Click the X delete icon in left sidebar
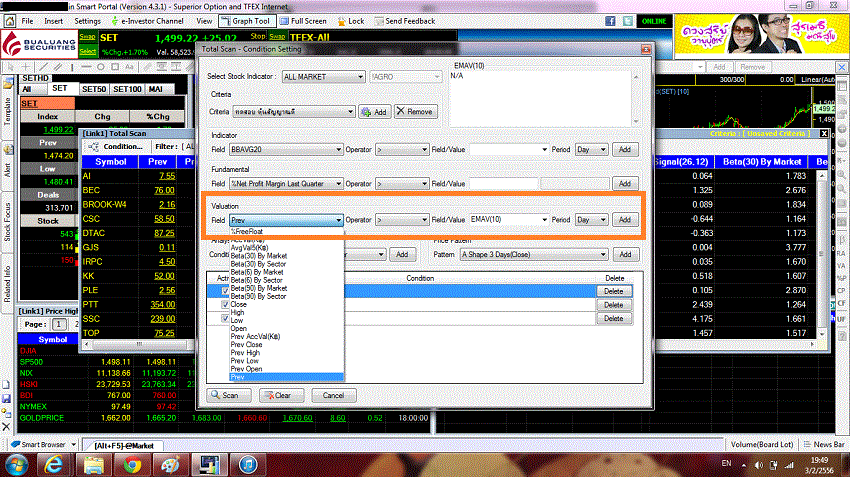The width and height of the screenshot is (850, 477). (6, 427)
